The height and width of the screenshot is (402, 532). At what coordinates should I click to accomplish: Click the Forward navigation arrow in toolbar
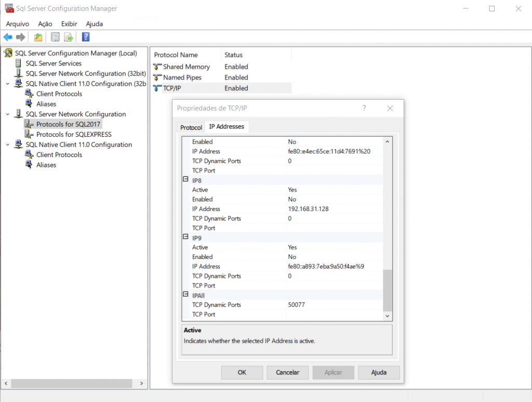(20, 36)
